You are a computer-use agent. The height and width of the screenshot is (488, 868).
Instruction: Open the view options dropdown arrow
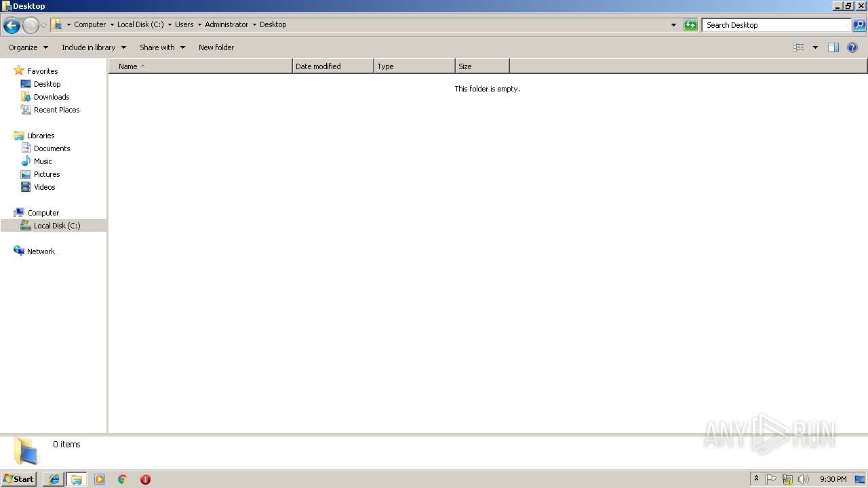pos(815,47)
